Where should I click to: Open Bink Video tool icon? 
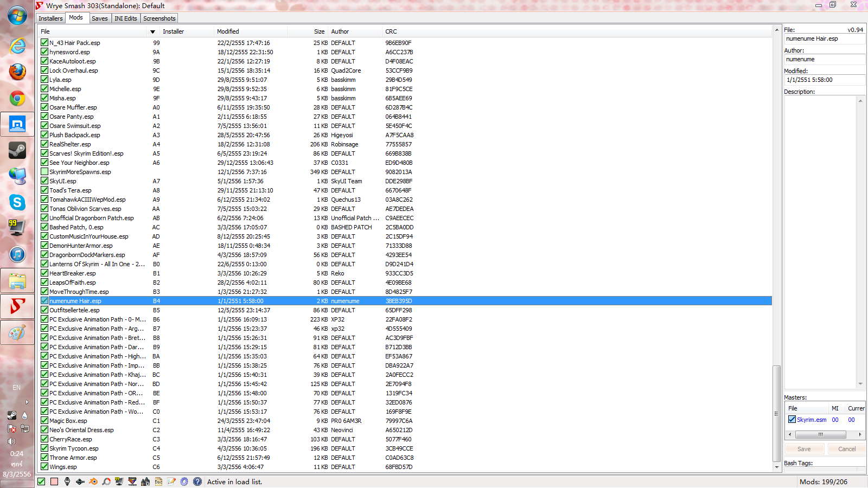click(x=132, y=481)
